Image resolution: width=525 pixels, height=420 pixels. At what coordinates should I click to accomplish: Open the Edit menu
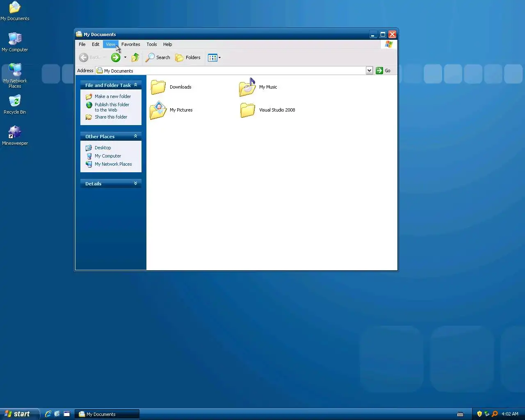coord(96,44)
